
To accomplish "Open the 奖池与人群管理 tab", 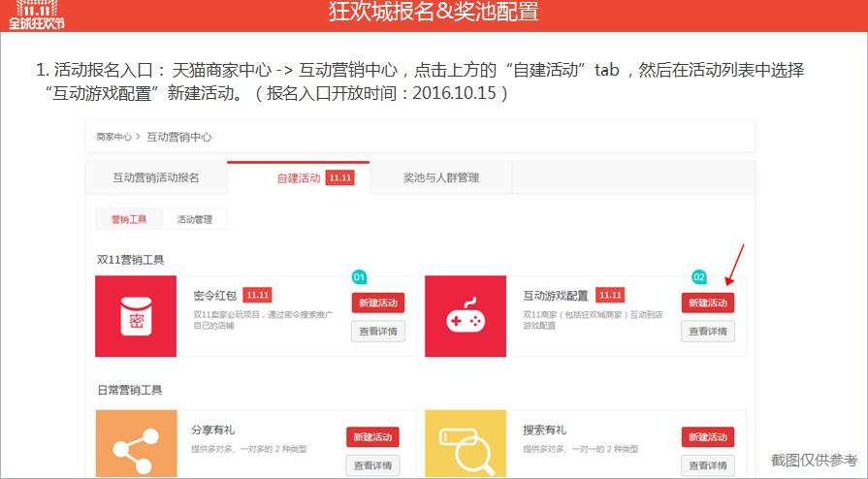I will tap(441, 177).
